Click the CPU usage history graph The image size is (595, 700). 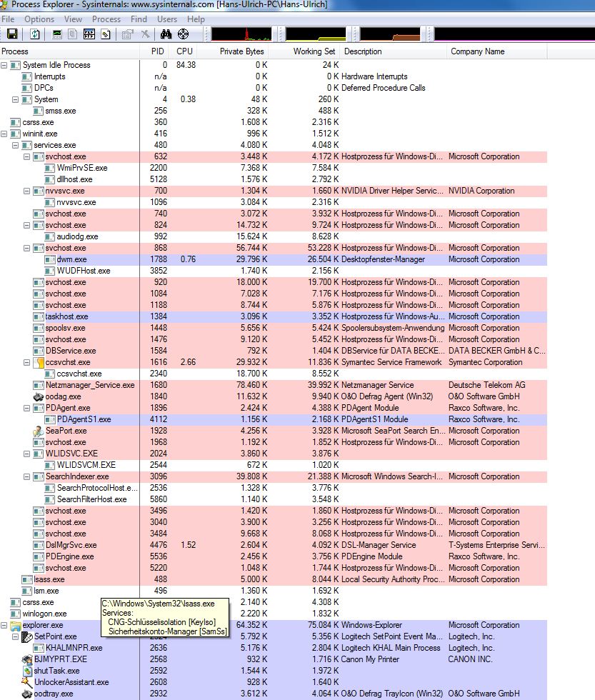pos(241,34)
